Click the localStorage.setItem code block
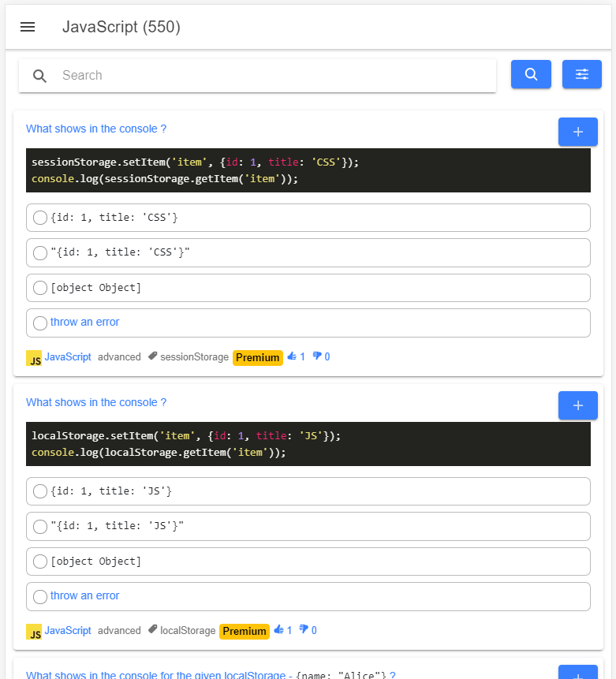The image size is (616, 679). click(308, 444)
